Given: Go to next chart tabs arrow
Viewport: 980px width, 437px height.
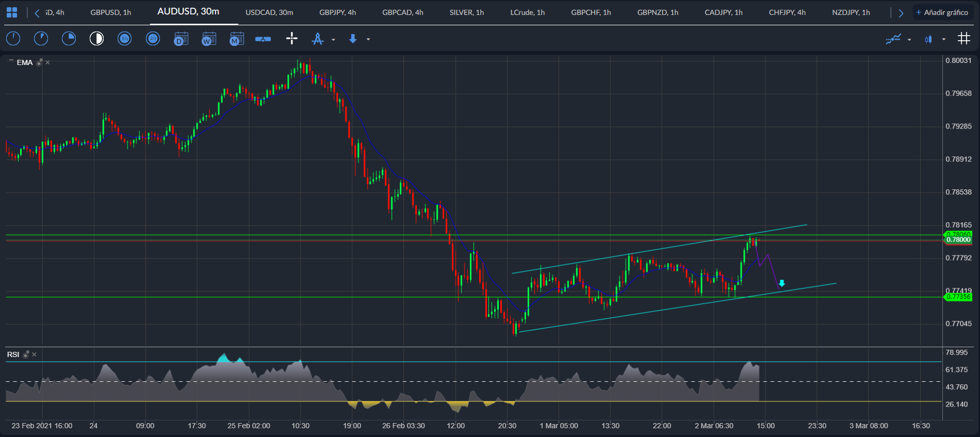Looking at the screenshot, I should [901, 13].
